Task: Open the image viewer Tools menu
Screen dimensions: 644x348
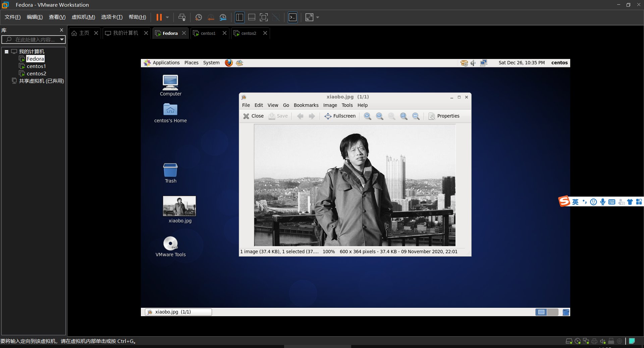Action: point(347,105)
